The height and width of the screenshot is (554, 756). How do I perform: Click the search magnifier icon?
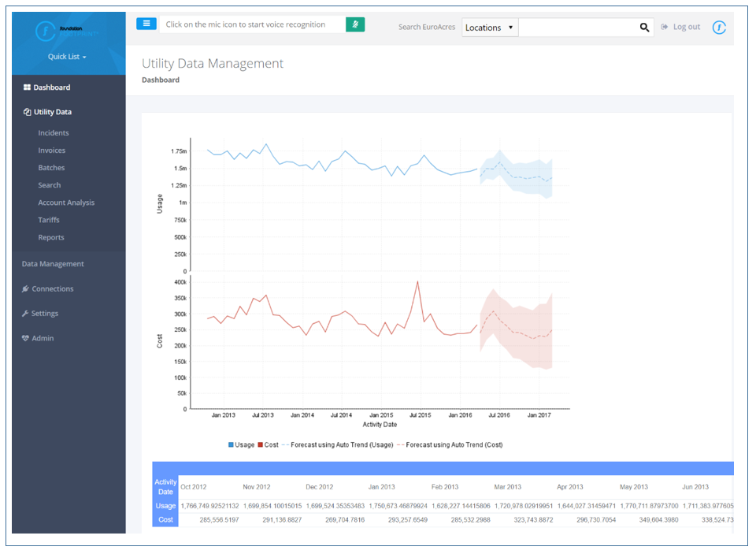click(x=644, y=27)
